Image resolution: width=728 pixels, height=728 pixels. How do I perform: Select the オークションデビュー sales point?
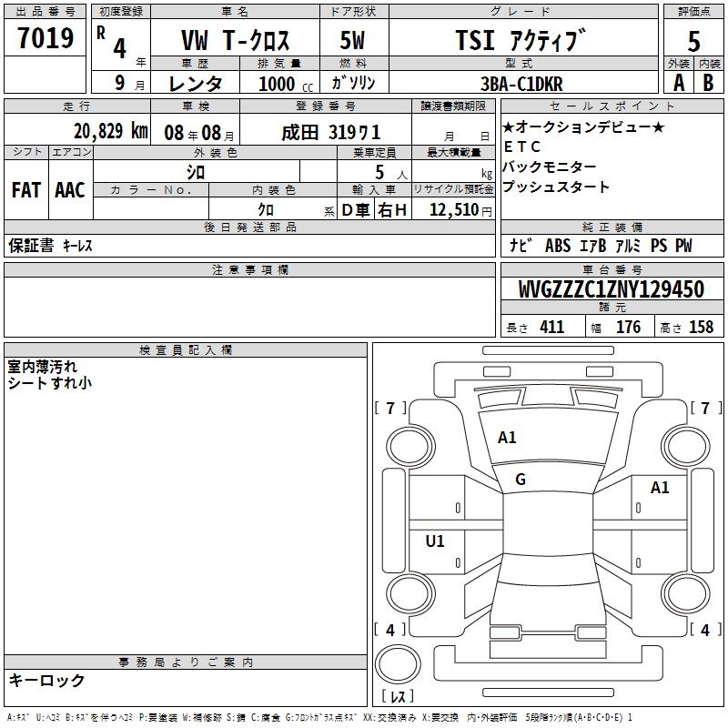click(x=583, y=126)
